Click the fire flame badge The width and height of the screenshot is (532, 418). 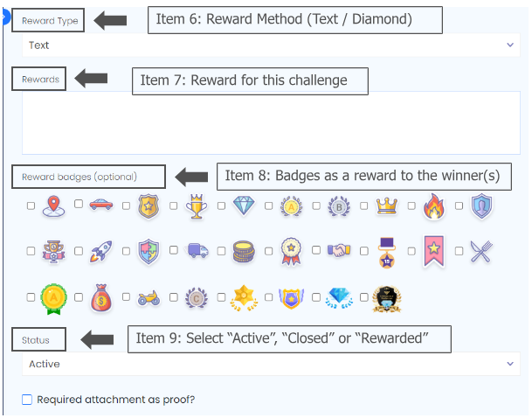434,206
